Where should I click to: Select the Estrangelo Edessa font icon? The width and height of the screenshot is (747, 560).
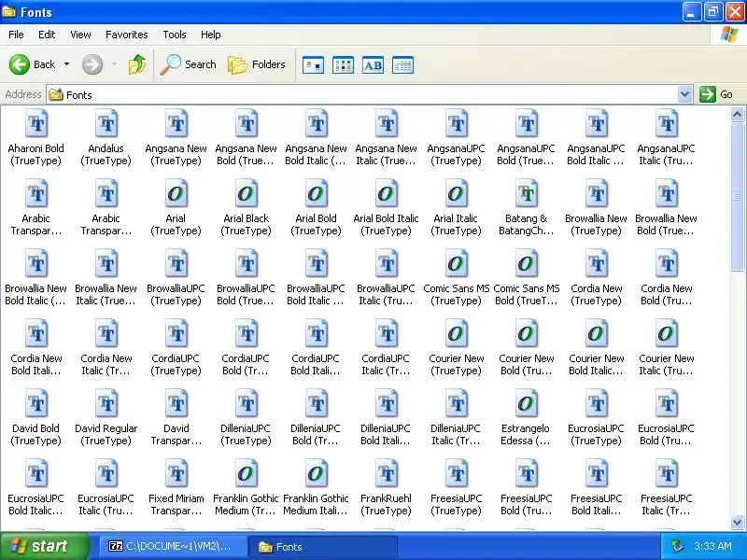click(x=527, y=404)
